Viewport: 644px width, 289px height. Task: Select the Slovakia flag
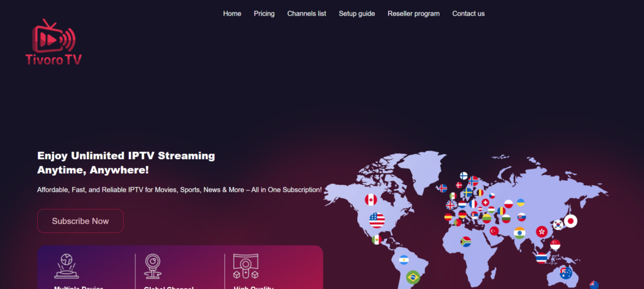point(521,217)
